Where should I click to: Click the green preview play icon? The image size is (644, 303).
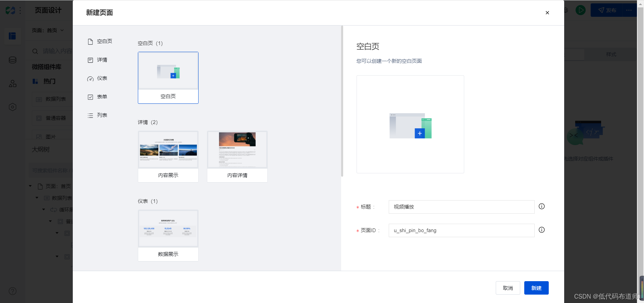581,10
